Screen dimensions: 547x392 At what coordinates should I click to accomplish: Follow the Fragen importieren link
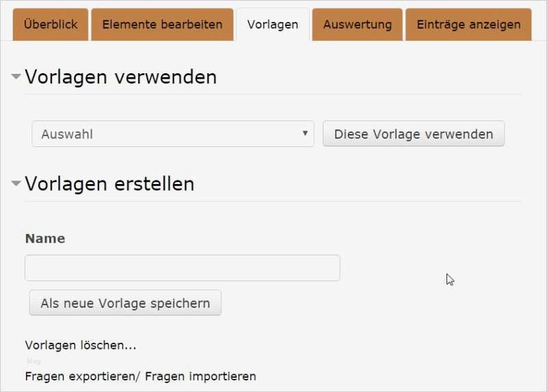pos(200,376)
